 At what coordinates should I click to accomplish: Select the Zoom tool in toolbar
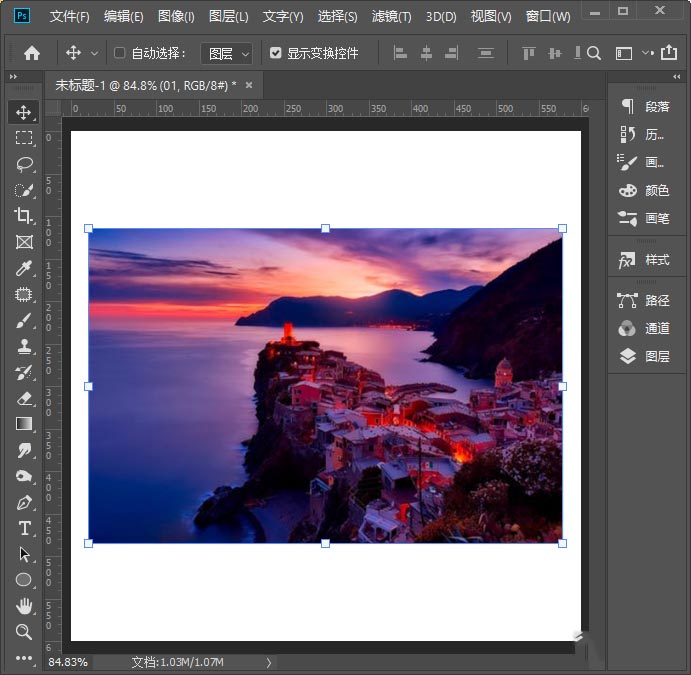point(24,631)
